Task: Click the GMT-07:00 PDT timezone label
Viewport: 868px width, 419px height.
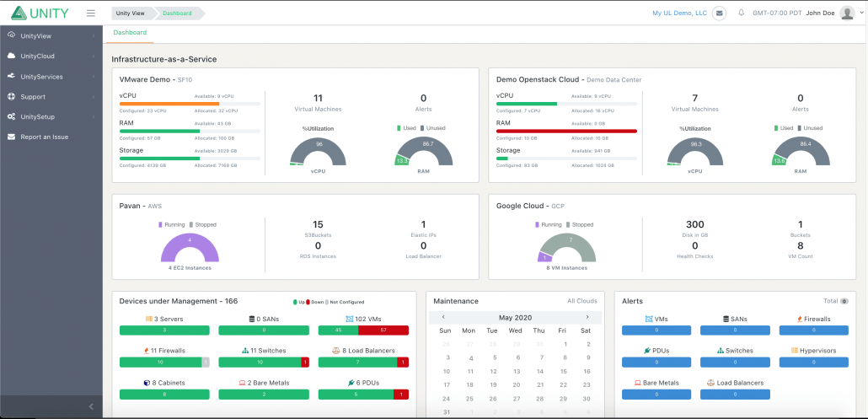Action: click(x=777, y=13)
